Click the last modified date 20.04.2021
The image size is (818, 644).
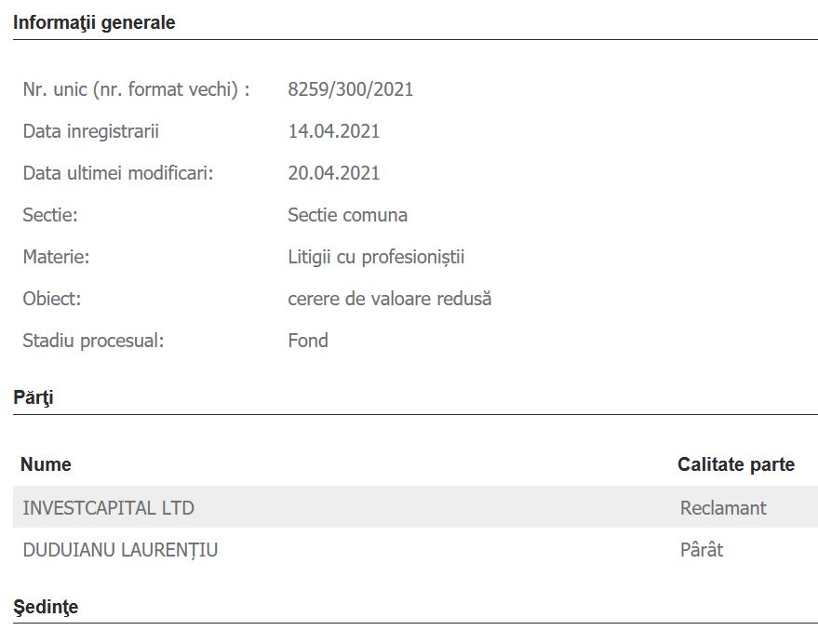pyautogui.click(x=334, y=173)
